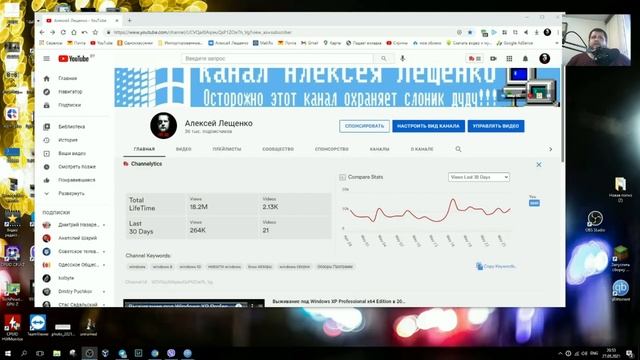Switch to Спонсорство channel tab
640x360 pixels.
[331, 149]
